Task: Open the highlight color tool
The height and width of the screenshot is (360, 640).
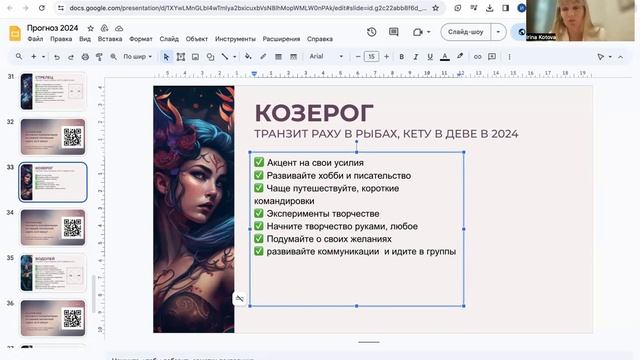Action: point(460,57)
